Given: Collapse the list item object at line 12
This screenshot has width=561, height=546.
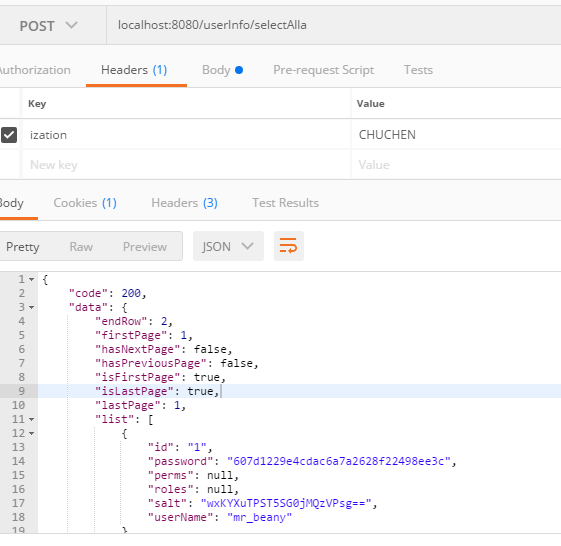Looking at the screenshot, I should pos(31,433).
